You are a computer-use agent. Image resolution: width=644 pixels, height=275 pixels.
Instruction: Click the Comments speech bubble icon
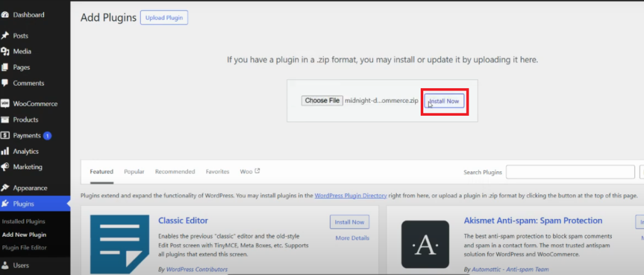[x=5, y=83]
